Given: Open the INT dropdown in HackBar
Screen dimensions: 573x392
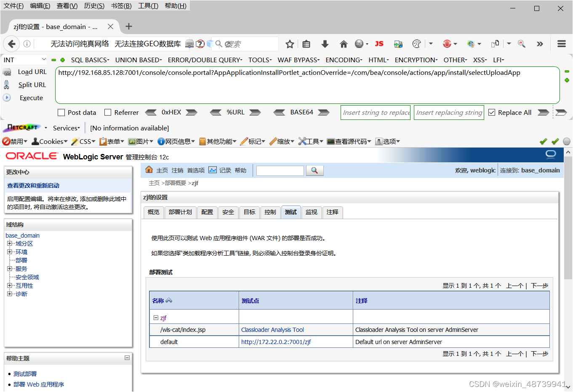Looking at the screenshot, I should pos(24,59).
